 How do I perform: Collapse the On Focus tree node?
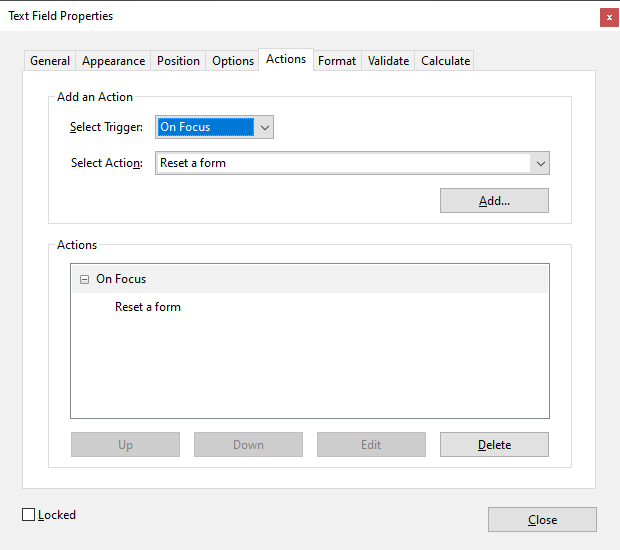point(84,280)
